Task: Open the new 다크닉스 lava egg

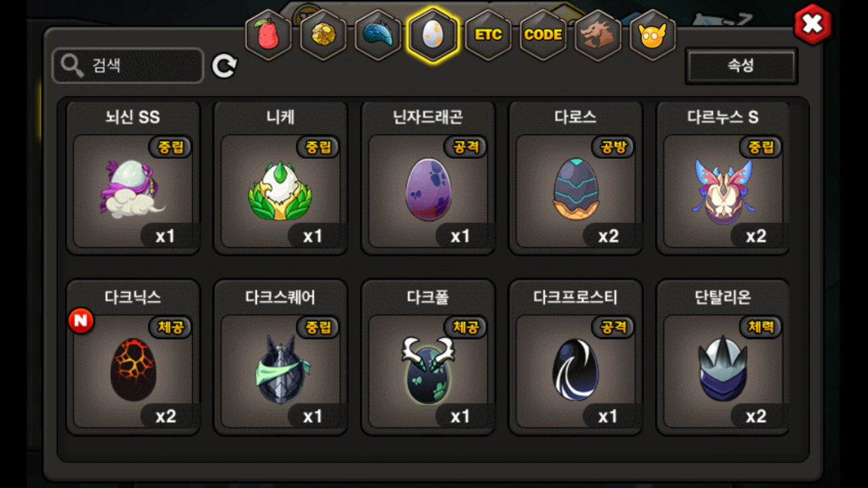Action: click(x=133, y=358)
